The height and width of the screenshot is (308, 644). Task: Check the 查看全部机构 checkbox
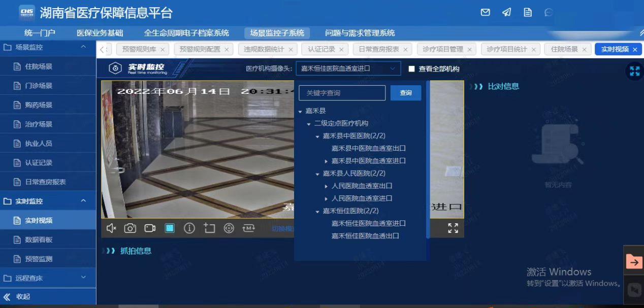(x=412, y=69)
